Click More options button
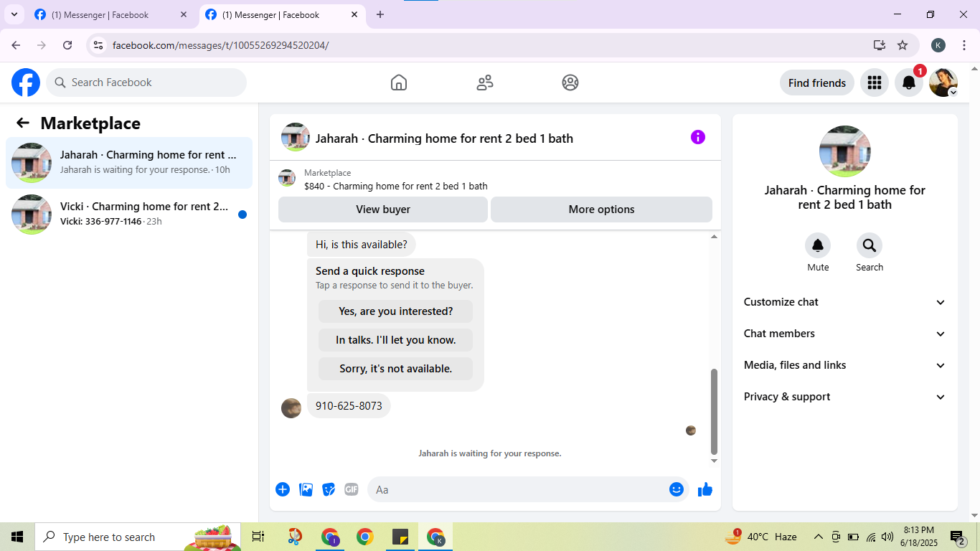980x551 pixels. [601, 209]
